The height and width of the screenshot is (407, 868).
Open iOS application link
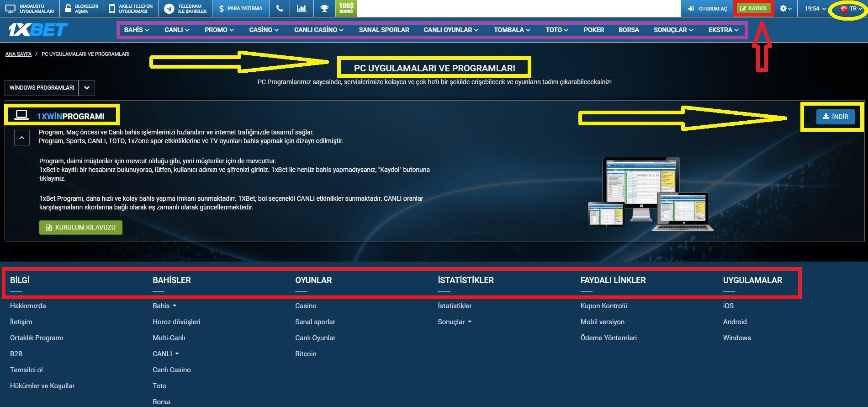(x=728, y=306)
